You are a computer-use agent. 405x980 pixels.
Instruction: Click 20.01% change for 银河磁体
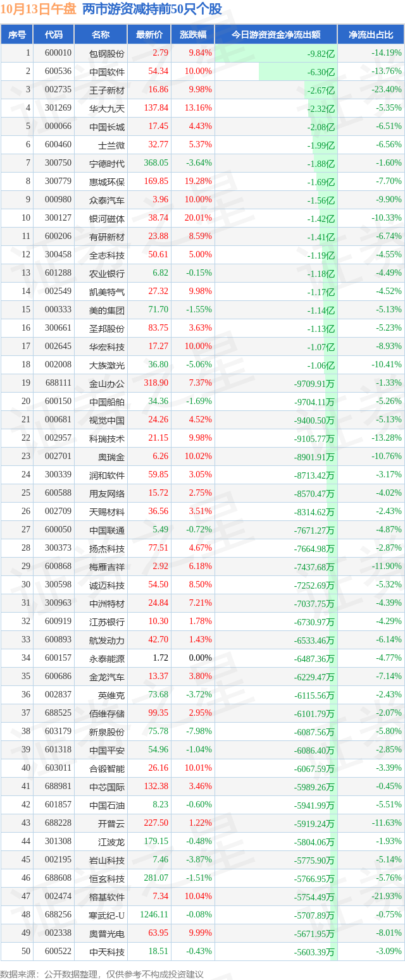click(198, 218)
